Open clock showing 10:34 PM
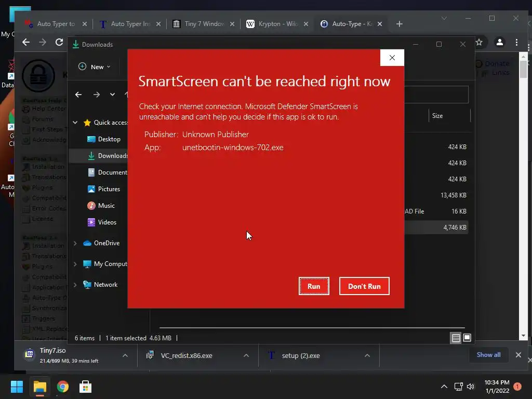Viewport: 532px width, 399px height. pos(497,387)
